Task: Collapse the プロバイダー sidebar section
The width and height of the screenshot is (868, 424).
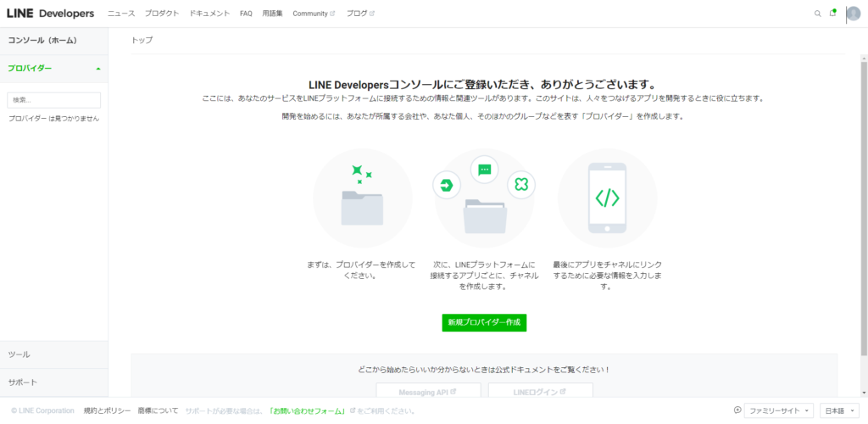Action: click(x=97, y=68)
